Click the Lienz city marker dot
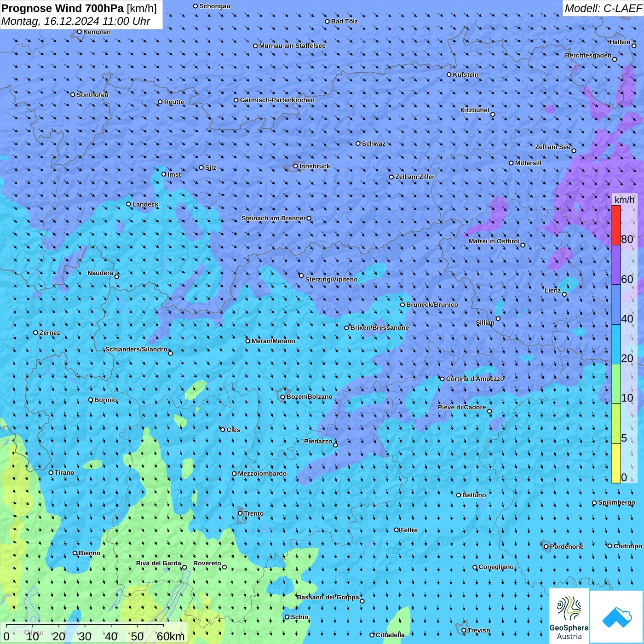The height and width of the screenshot is (644, 644). coord(564,294)
